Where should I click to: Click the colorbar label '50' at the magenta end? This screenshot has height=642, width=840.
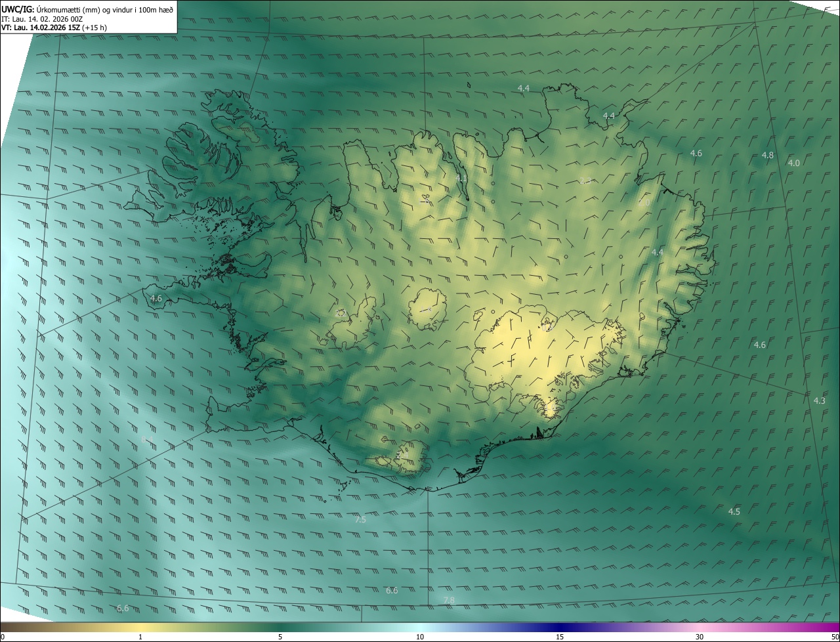coord(835,637)
